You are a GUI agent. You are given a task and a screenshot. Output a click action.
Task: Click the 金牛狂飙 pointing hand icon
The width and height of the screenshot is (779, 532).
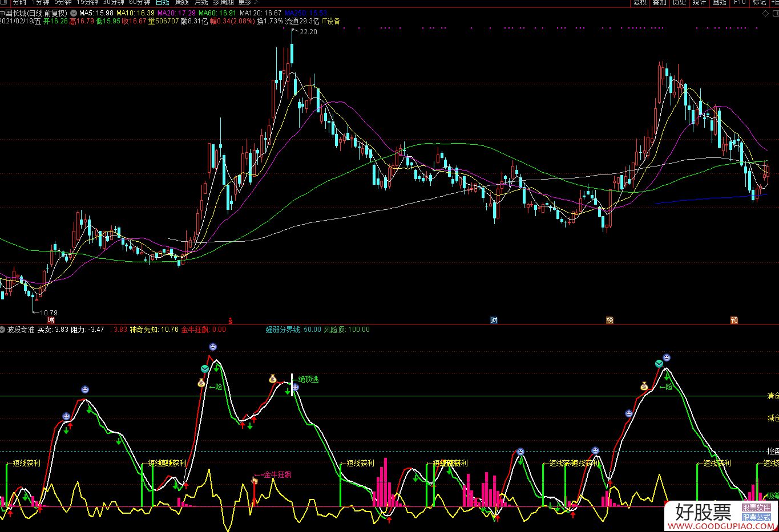click(255, 480)
